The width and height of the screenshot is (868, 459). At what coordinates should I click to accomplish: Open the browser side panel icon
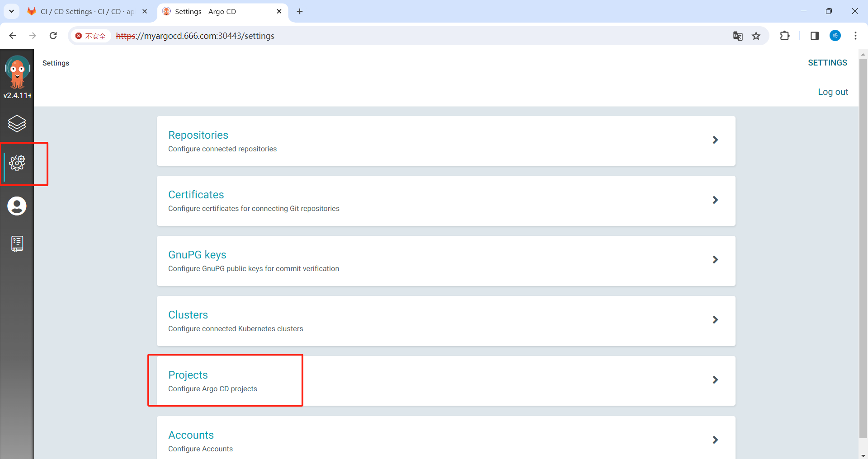point(815,36)
